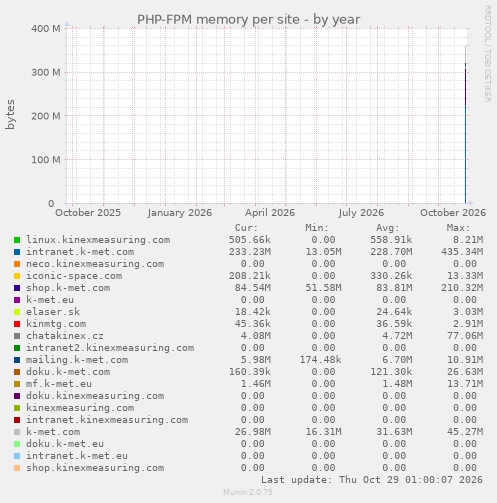Click the light blue intranet.k-met.eu swatch

(17, 456)
